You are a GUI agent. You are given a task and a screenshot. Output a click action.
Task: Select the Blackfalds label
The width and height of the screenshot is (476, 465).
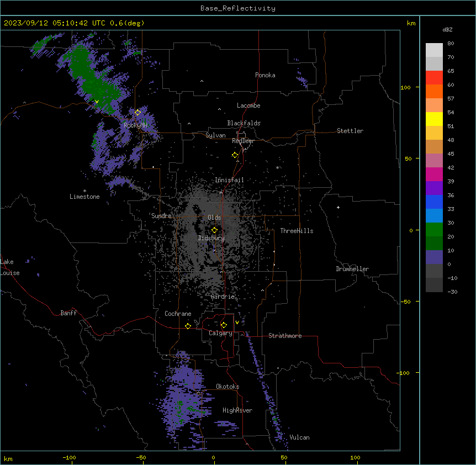tap(244, 123)
